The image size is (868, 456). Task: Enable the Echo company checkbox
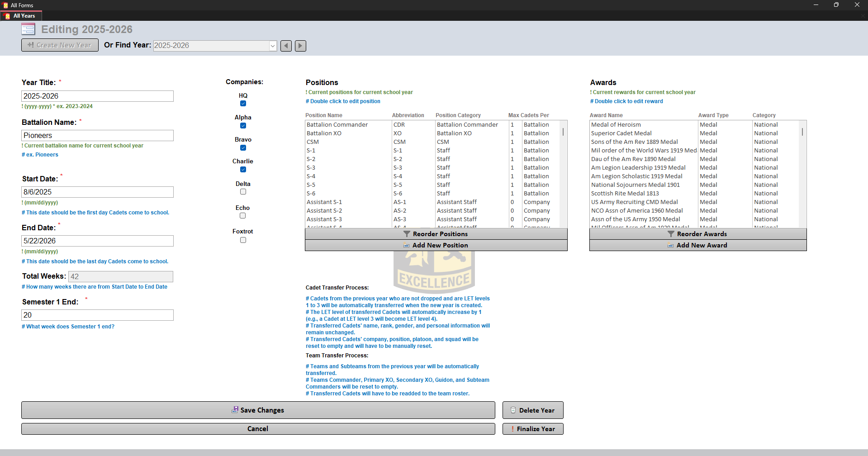243,216
